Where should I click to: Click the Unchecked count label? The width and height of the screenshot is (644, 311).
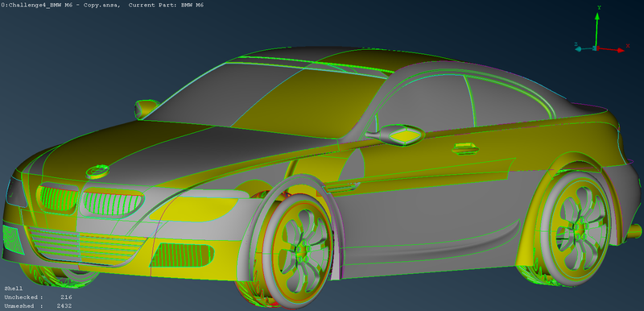point(38,297)
